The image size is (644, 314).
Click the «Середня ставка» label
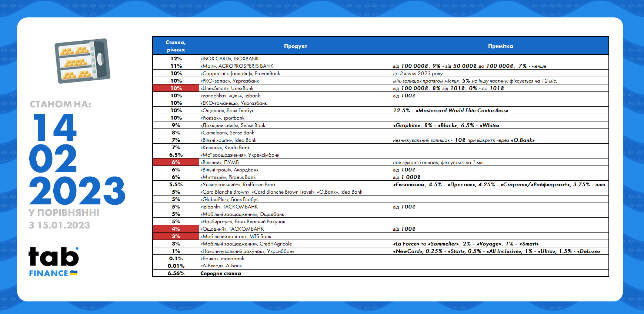pos(221,273)
